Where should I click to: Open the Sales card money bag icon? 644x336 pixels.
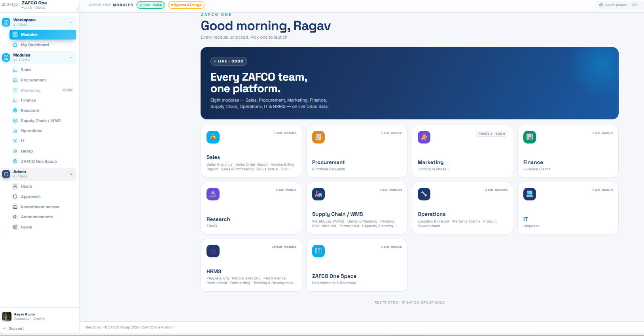coord(213,137)
